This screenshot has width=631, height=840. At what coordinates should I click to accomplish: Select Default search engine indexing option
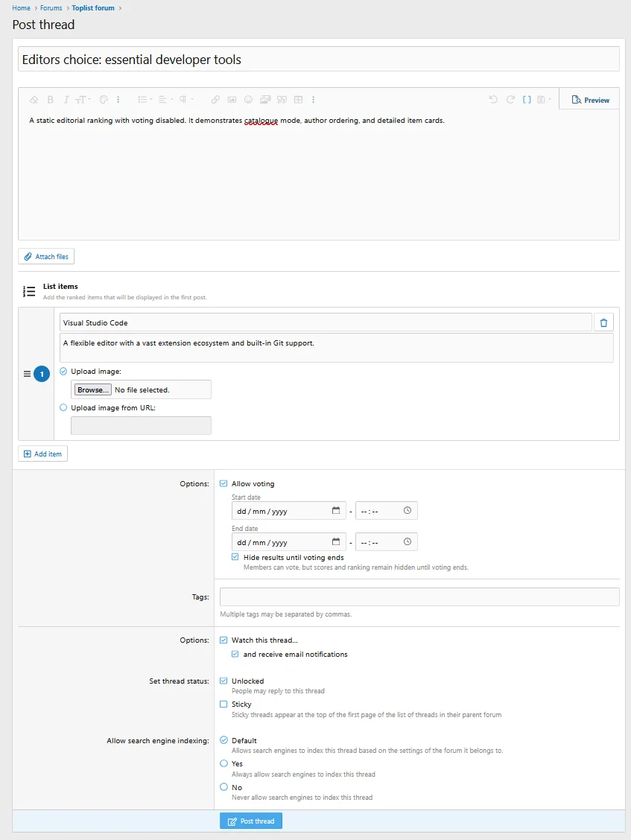click(x=224, y=740)
